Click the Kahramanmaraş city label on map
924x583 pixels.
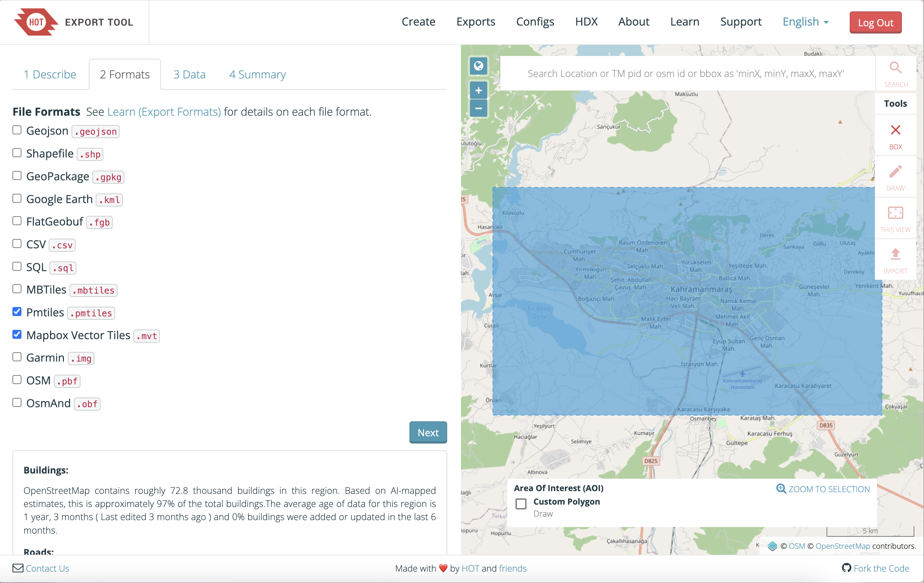pos(701,289)
